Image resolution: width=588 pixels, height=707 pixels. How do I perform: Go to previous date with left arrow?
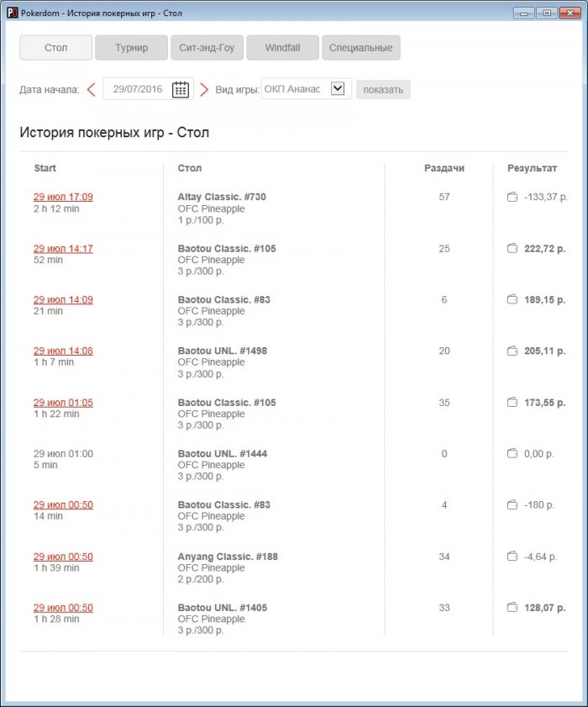92,90
